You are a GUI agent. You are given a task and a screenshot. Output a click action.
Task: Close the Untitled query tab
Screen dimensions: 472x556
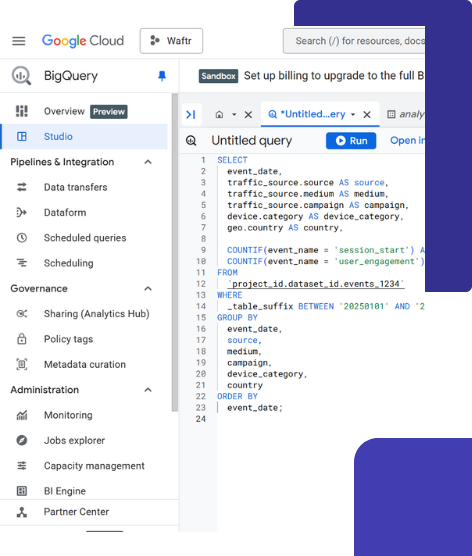point(367,115)
